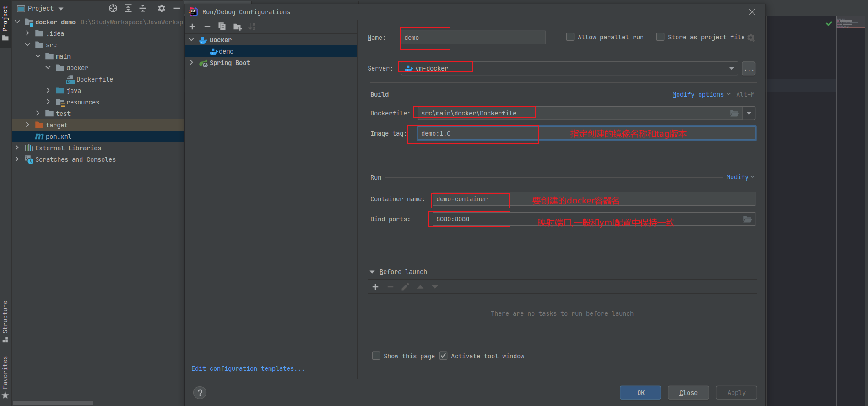The width and height of the screenshot is (868, 406).
Task: Open the Server vm-docker dropdown
Action: coord(732,68)
